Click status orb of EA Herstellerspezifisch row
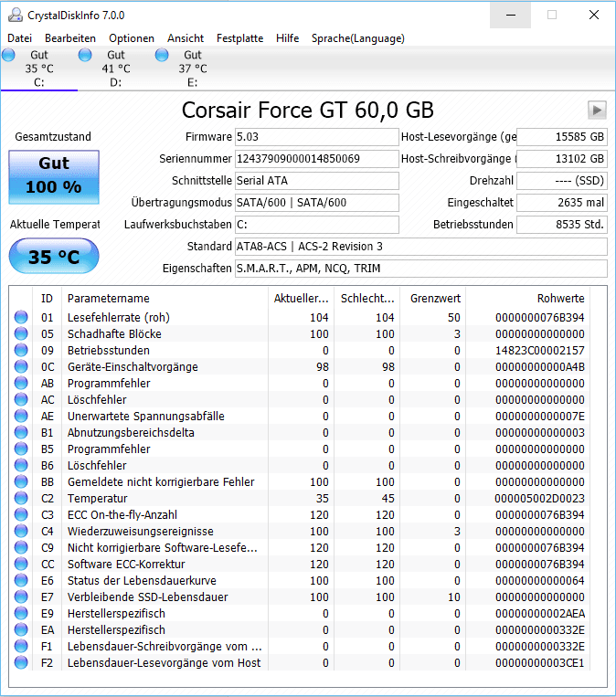The height and width of the screenshot is (697, 616). click(x=21, y=630)
